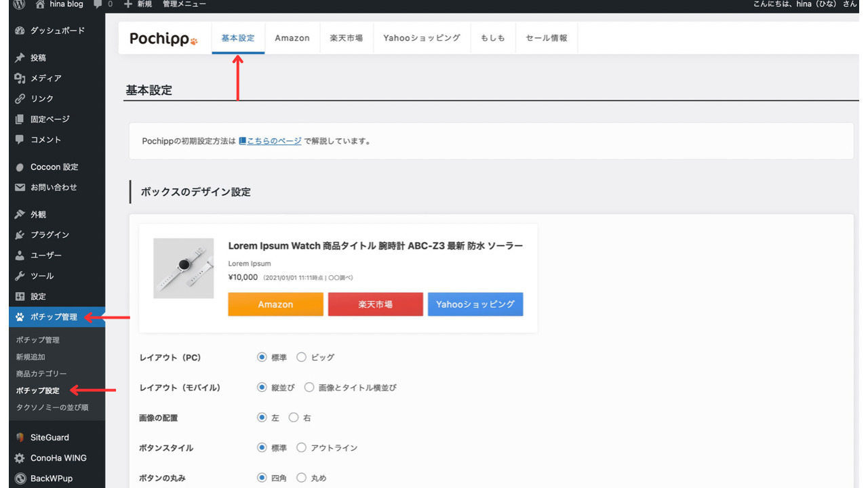This screenshot has width=868, height=488.
Task: Open the user greeting こんにちは、hina menu
Action: click(804, 4)
